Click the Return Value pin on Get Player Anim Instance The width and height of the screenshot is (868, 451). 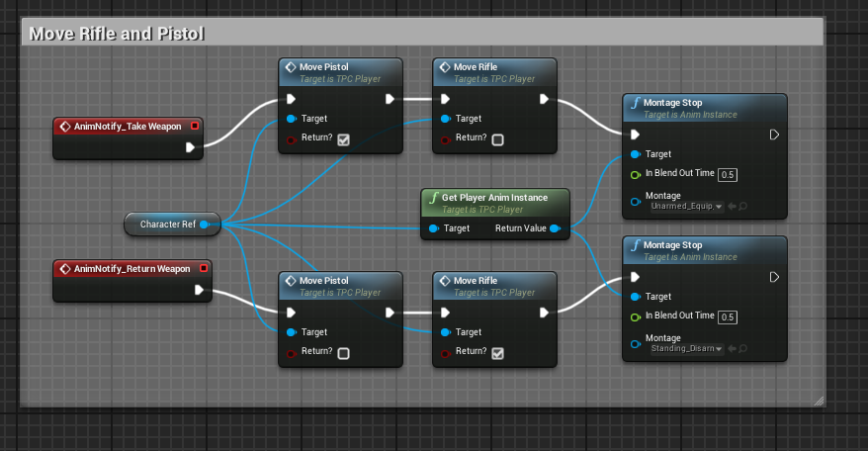point(555,228)
